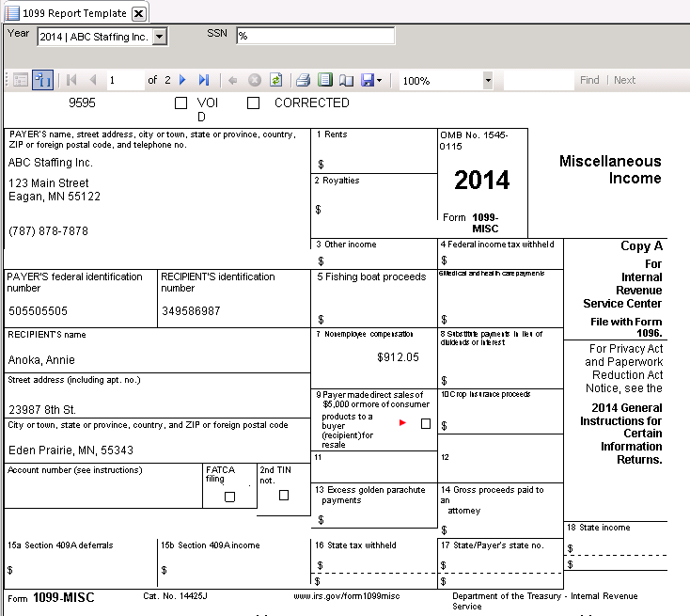Click recipient ID 349586987

pyautogui.click(x=191, y=311)
